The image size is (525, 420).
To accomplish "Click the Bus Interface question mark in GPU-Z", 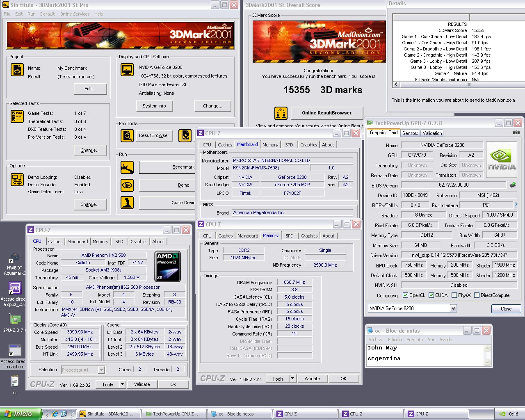I will 516,205.
